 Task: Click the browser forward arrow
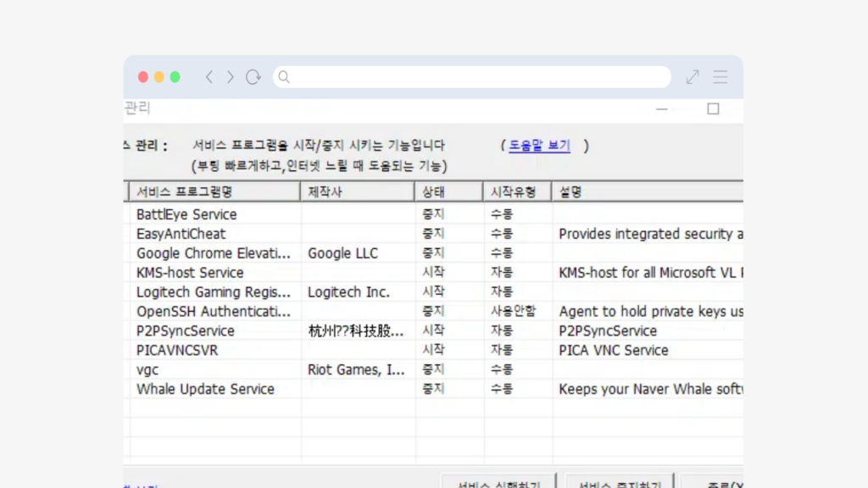pyautogui.click(x=230, y=77)
